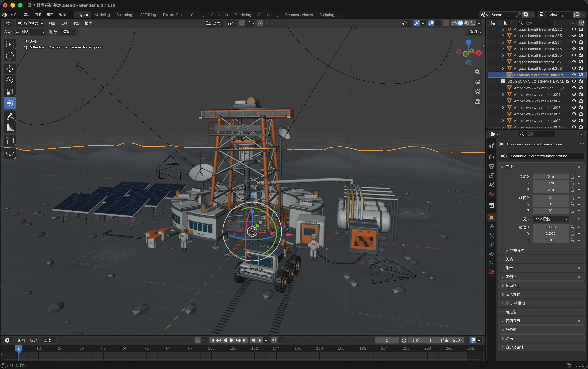Select the Move tool in toolbar
This screenshot has height=369, width=588.
coord(10,69)
